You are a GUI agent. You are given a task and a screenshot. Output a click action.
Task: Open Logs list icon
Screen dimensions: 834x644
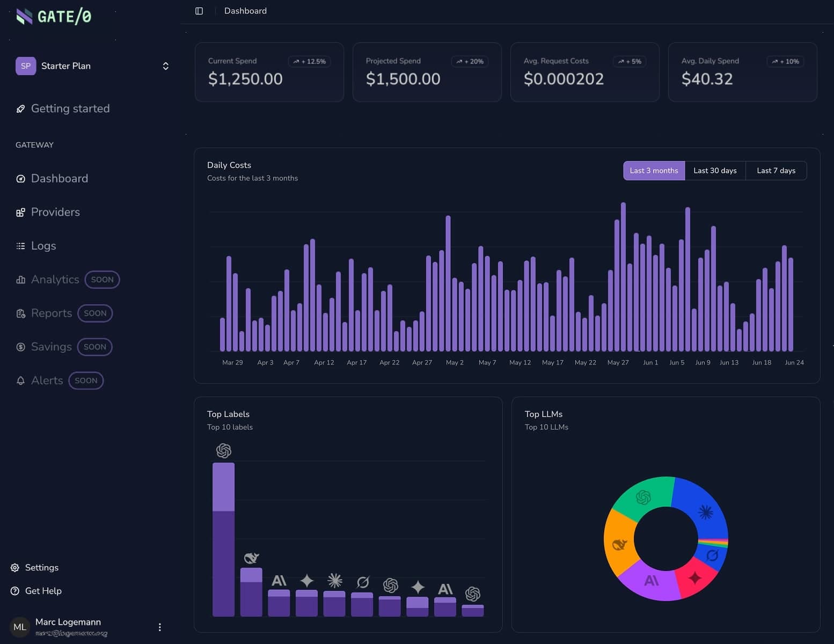tap(21, 246)
